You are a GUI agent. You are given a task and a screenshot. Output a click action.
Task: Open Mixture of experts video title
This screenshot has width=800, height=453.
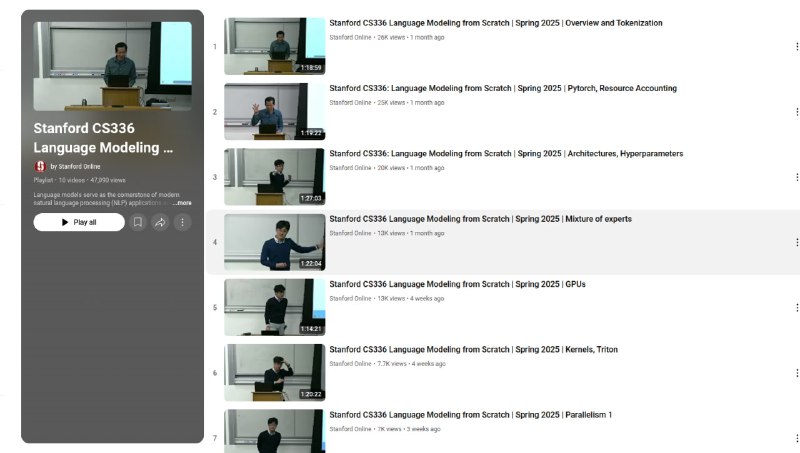coord(480,219)
